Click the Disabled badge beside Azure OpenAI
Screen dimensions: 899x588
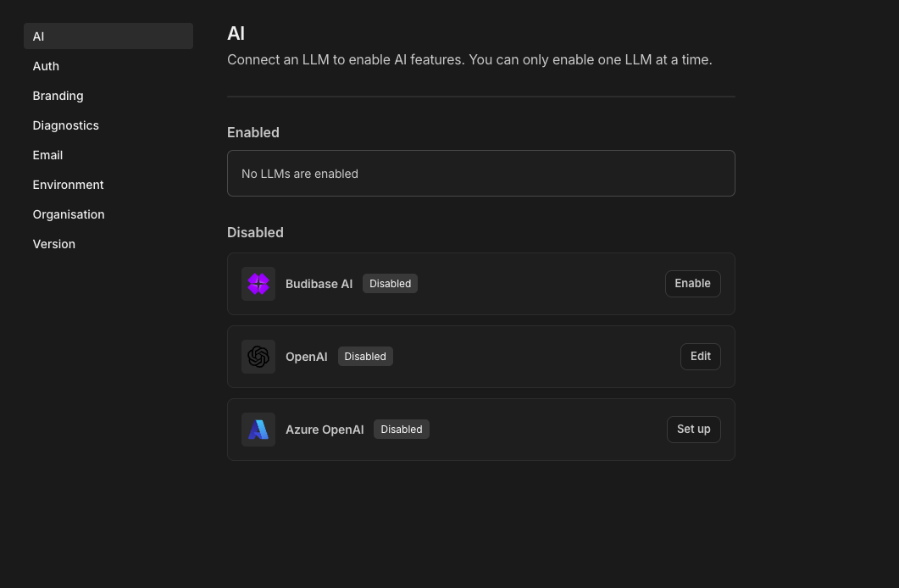[x=402, y=430]
